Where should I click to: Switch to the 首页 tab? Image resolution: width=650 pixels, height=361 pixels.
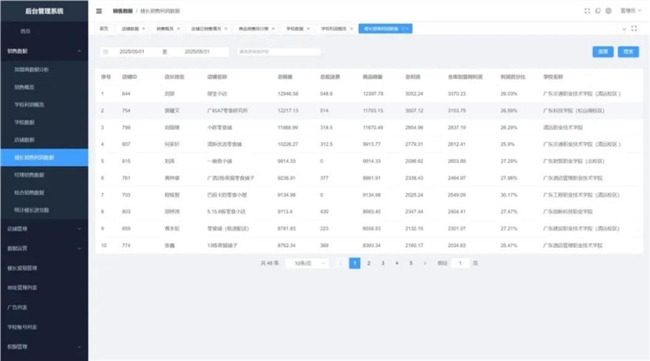click(x=104, y=29)
